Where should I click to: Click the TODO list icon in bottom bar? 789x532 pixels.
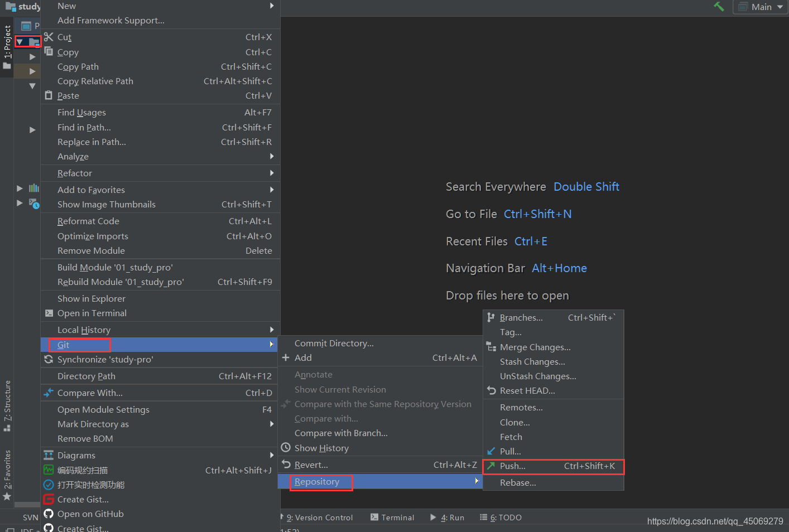click(484, 518)
